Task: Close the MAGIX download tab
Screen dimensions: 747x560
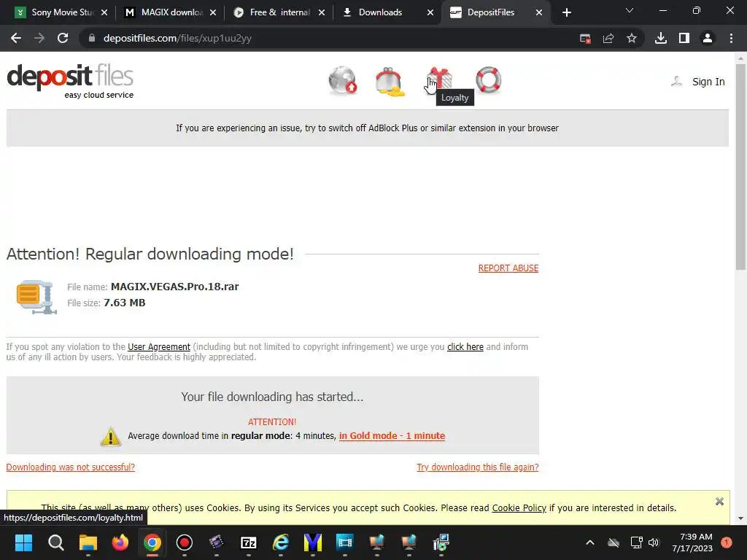Action: [x=213, y=12]
